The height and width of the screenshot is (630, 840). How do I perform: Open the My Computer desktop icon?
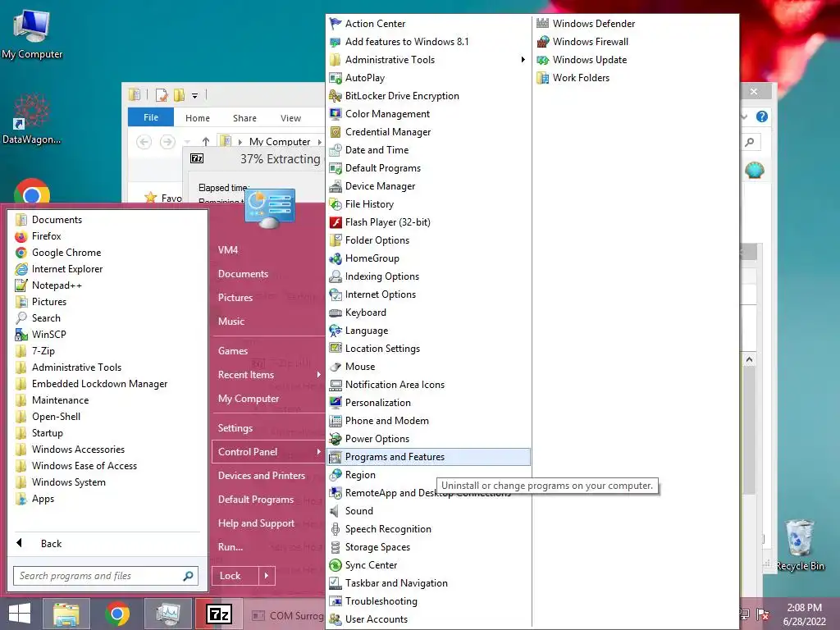32,33
